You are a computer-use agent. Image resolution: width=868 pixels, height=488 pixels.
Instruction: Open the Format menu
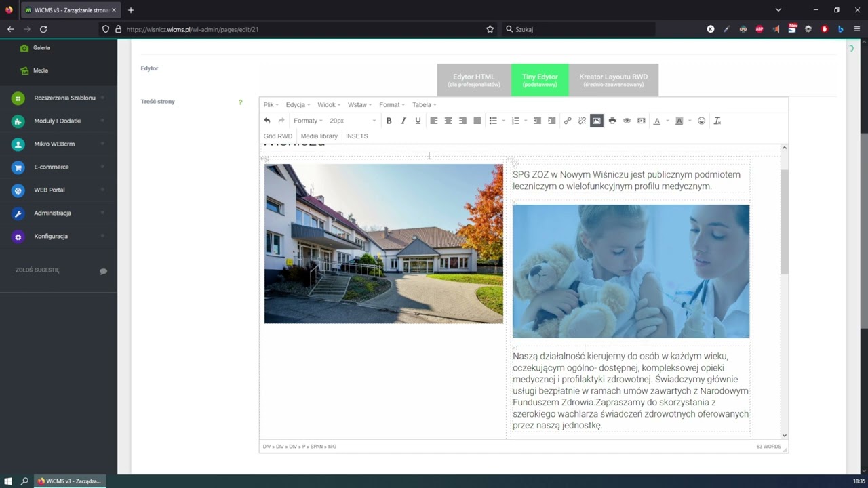[x=391, y=105]
